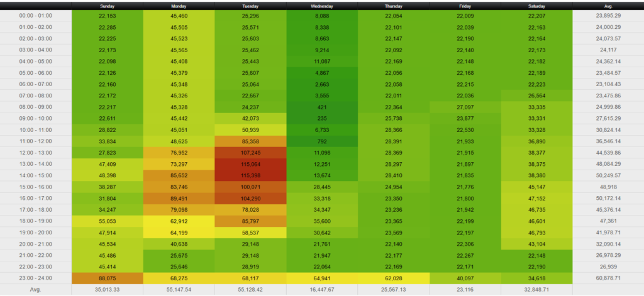Click the Tuesday cell 107,245
The width and height of the screenshot is (644, 296).
pyautogui.click(x=250, y=153)
